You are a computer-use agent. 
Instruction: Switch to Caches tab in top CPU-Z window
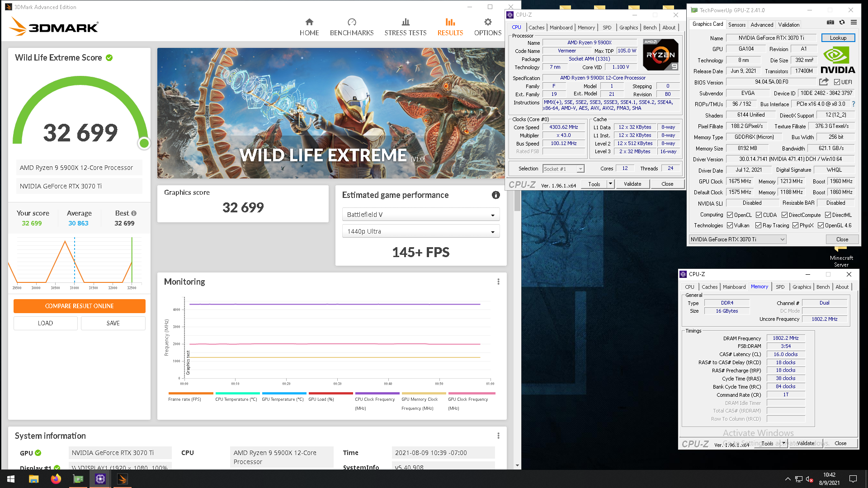click(536, 28)
